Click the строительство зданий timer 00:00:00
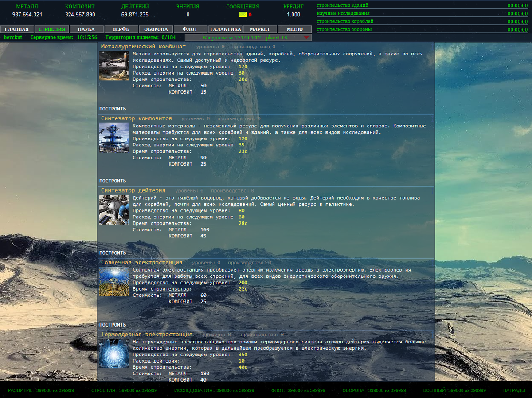 (517, 6)
